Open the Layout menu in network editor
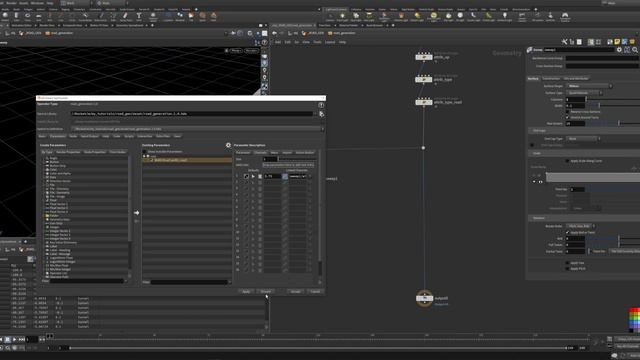The height and width of the screenshot is (360, 640). click(330, 42)
